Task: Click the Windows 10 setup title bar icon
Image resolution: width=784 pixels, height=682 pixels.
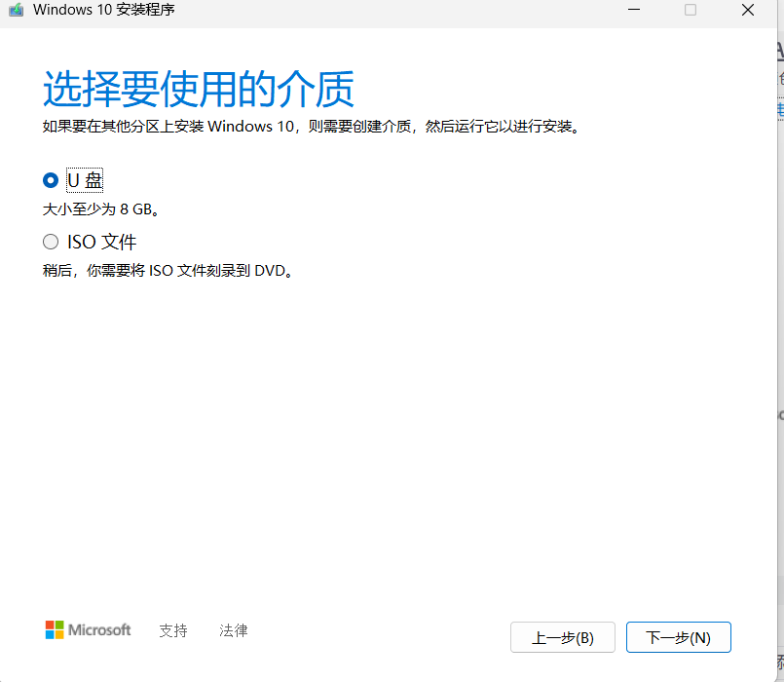Action: (16, 10)
